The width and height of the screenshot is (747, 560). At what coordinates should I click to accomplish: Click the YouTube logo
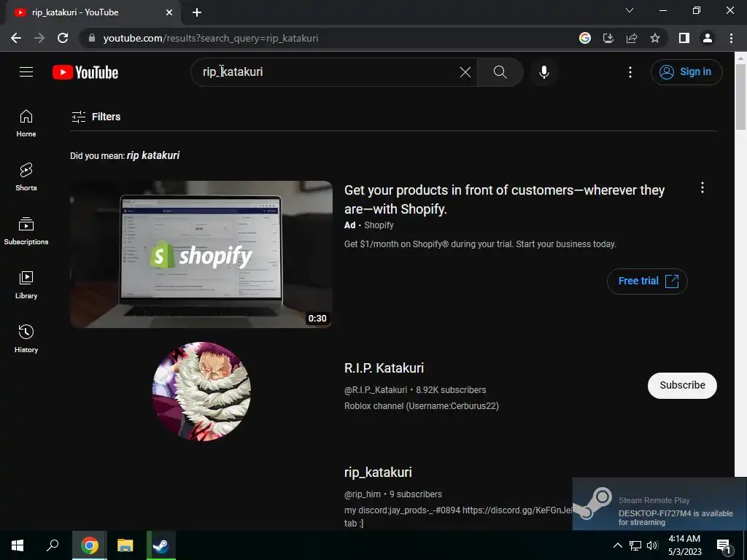[85, 72]
